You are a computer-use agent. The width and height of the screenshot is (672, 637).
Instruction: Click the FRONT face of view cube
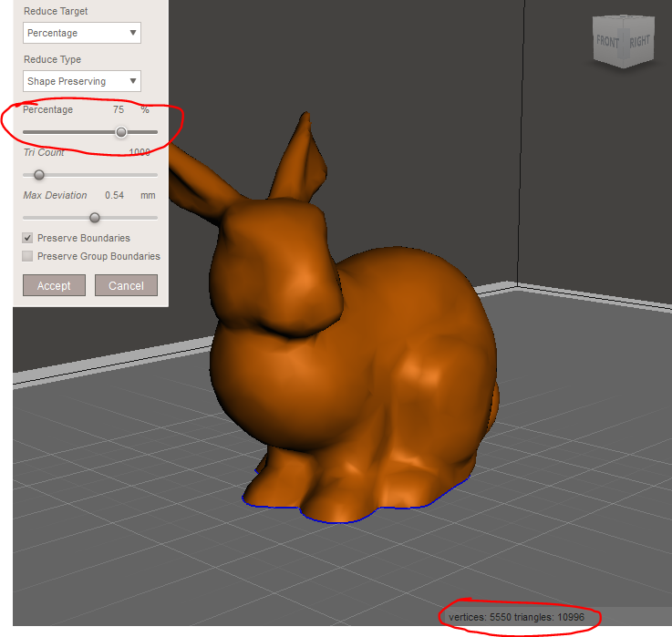[607, 42]
